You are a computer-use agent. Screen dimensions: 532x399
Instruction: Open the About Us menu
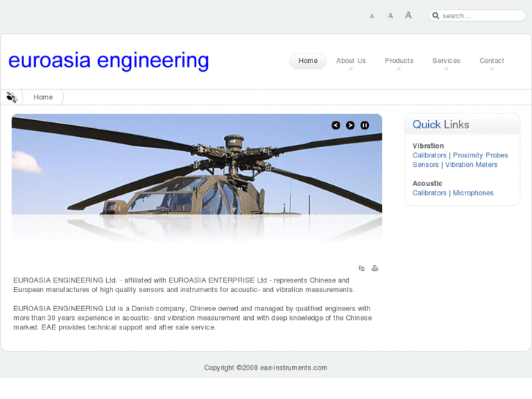point(351,61)
